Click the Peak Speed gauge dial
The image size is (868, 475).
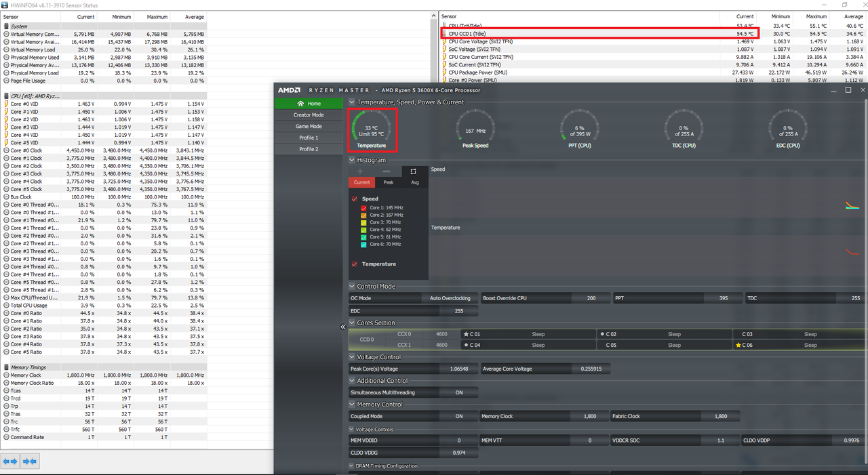(x=475, y=129)
